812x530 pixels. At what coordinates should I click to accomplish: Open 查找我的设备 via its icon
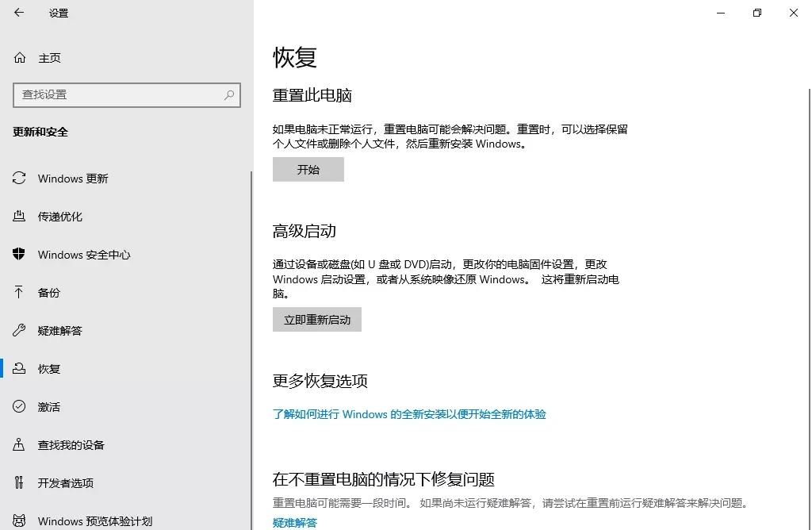coord(17,444)
